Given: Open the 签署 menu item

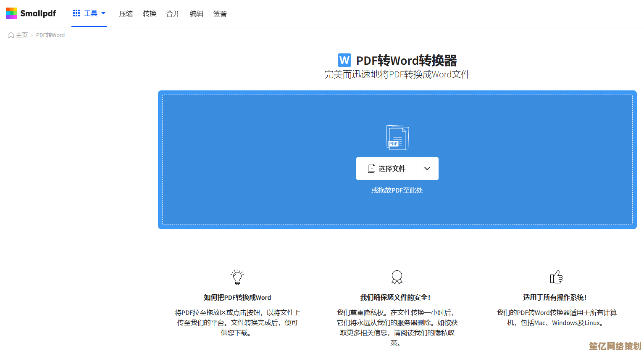Looking at the screenshot, I should point(220,14).
